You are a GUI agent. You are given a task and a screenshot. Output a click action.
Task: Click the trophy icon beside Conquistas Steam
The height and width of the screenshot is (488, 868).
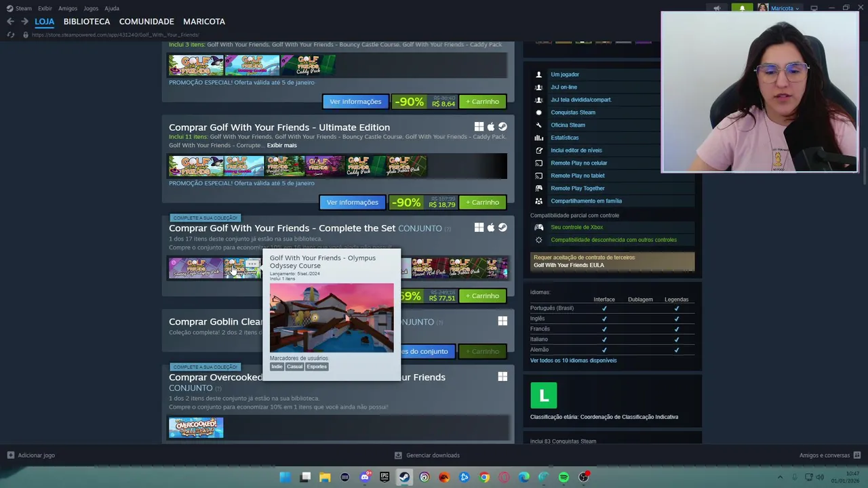(x=539, y=113)
